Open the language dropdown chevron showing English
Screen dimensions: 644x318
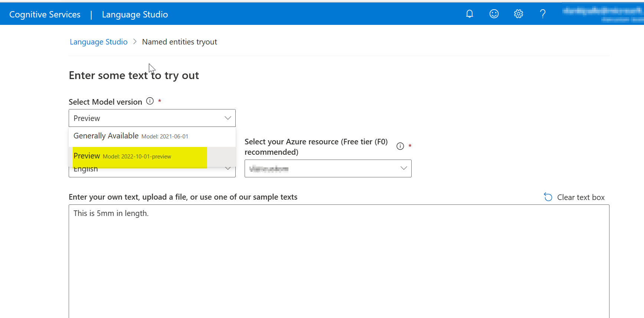click(x=228, y=169)
